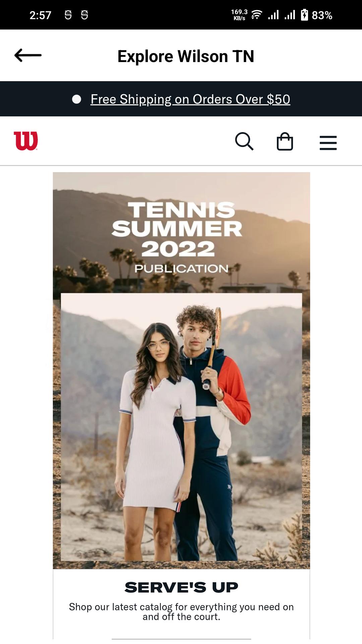Tap the battery charging icon
Screen dimensions: 362x644
(x=304, y=15)
